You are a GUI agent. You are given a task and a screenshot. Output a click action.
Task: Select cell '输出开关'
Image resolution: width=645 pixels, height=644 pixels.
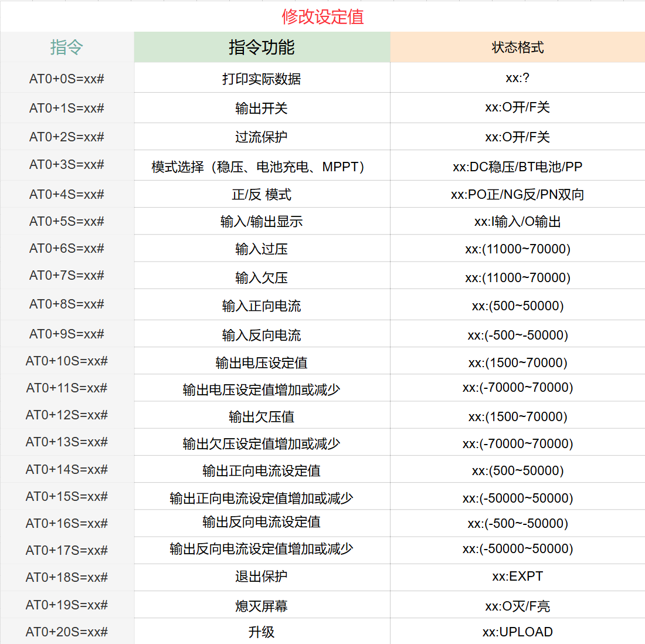[x=262, y=108]
